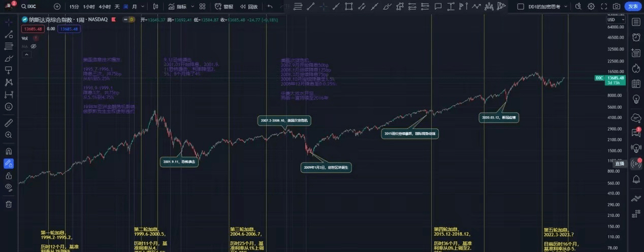Select the 15分 timeframe
The image size is (644, 252).
pos(74,7)
